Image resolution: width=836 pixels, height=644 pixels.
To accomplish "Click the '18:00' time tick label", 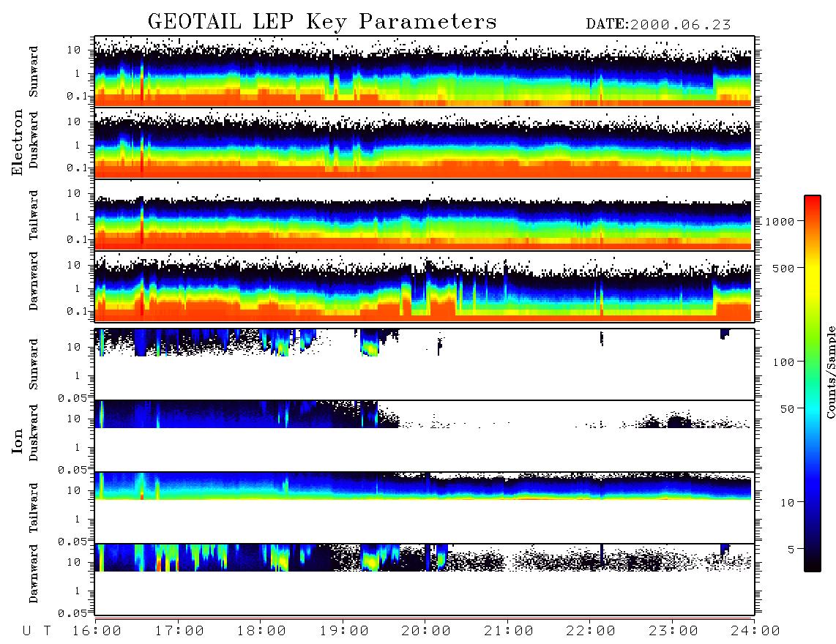I will click(261, 631).
